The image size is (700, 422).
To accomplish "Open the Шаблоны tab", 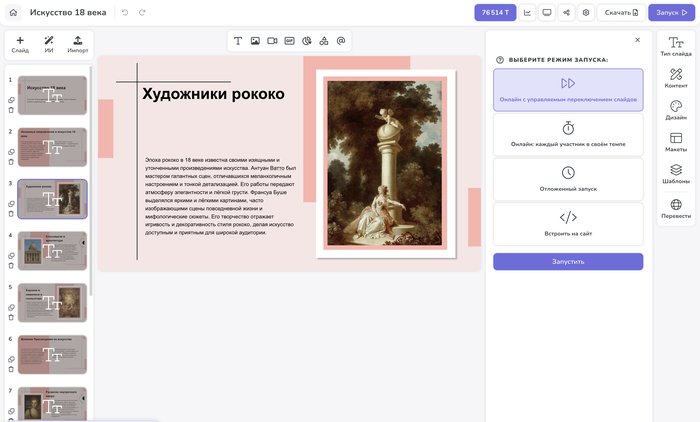I will point(676,174).
